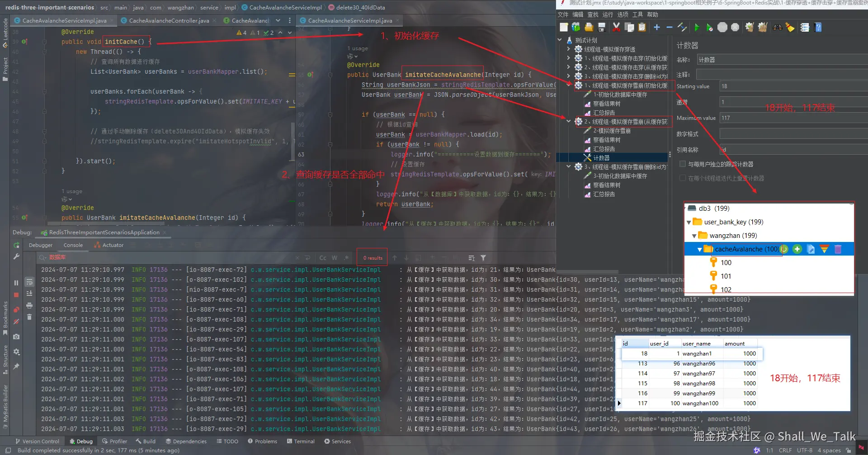Switch to the Debugger tab
Screen dimensions: 868x455
click(41, 245)
